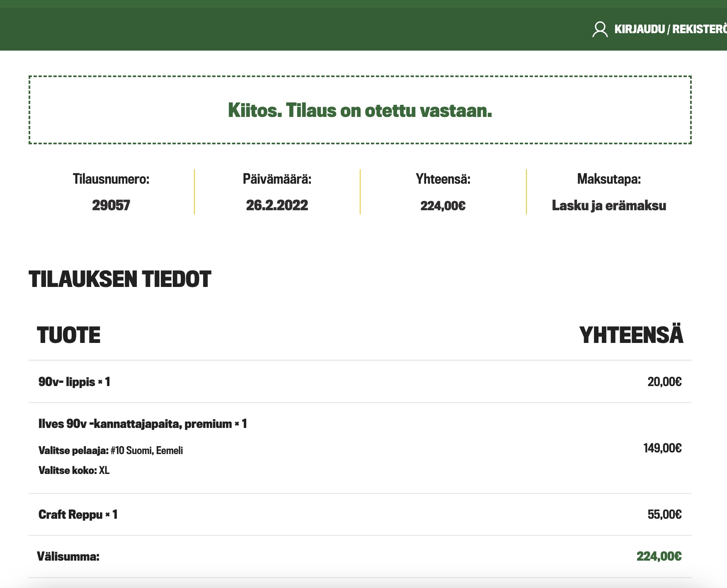Click the Kiitos order received message
Screen dimensions: 727x588
click(x=360, y=110)
